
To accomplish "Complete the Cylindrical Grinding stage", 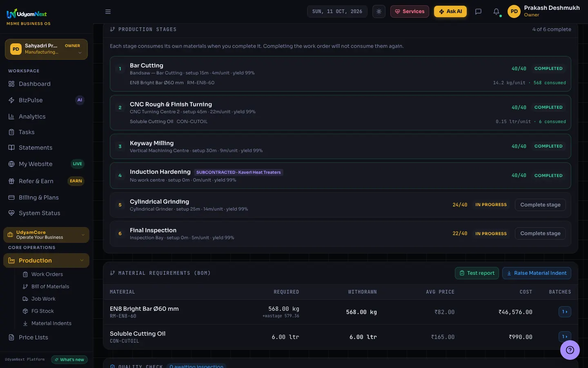I will (x=540, y=205).
